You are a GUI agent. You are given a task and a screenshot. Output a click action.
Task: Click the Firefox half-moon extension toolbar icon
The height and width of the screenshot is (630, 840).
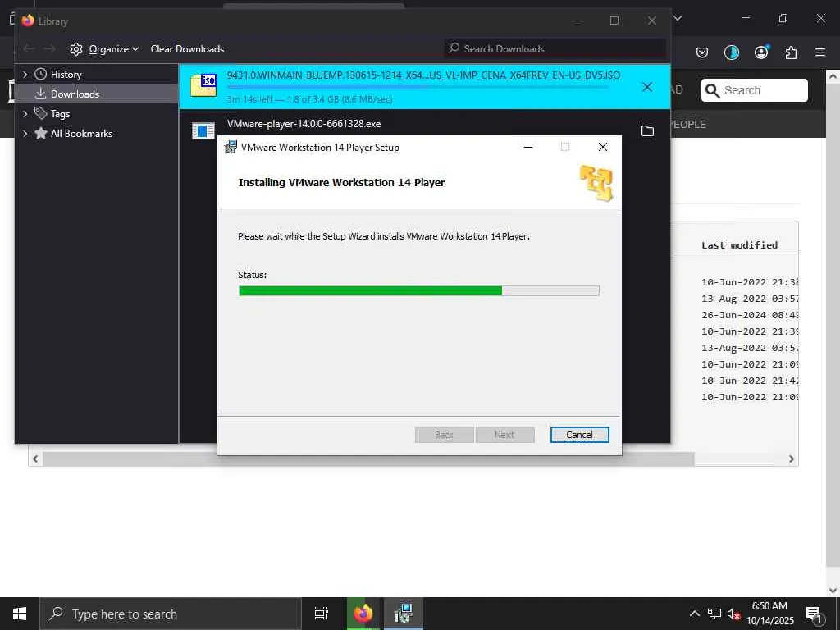731,52
